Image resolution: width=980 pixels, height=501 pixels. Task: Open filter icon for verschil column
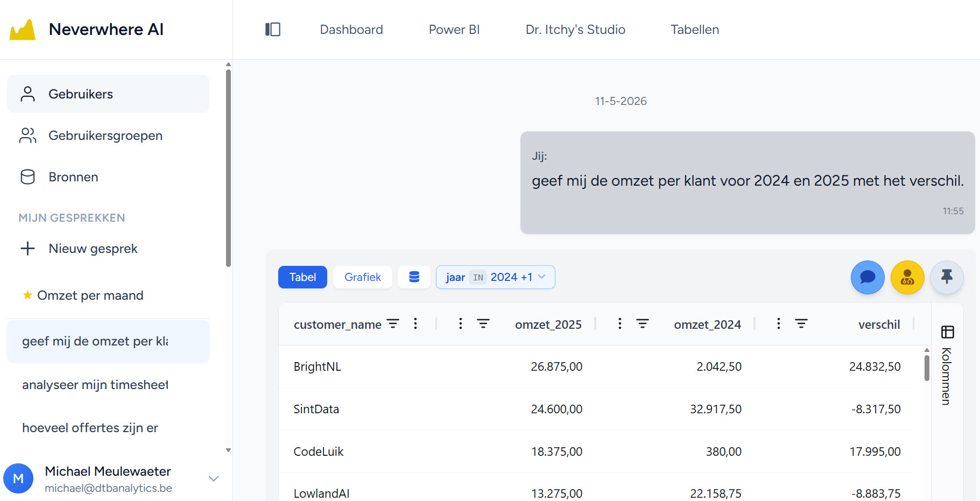pyautogui.click(x=801, y=324)
